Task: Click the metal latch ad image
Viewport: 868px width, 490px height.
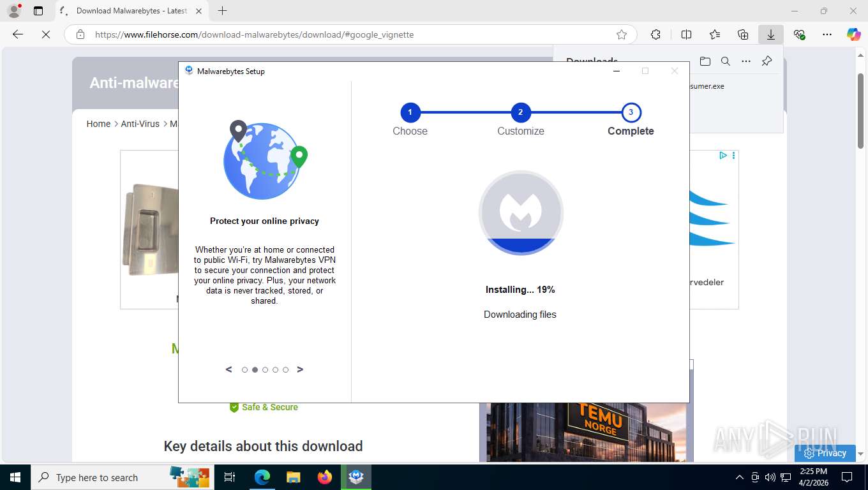Action: tap(149, 230)
